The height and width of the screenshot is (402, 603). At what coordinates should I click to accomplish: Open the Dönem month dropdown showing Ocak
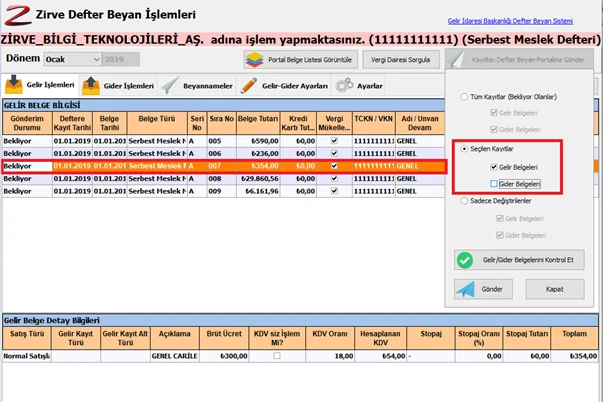72,59
